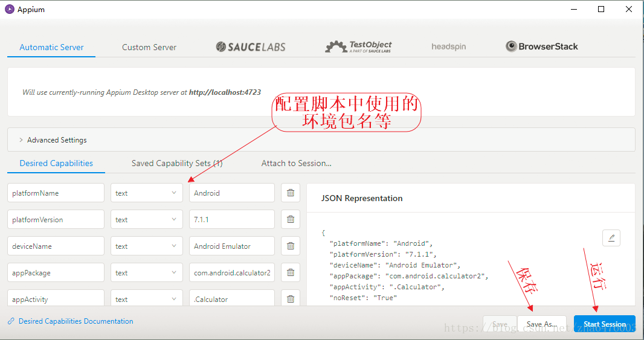Click the disabled Save button

500,324
